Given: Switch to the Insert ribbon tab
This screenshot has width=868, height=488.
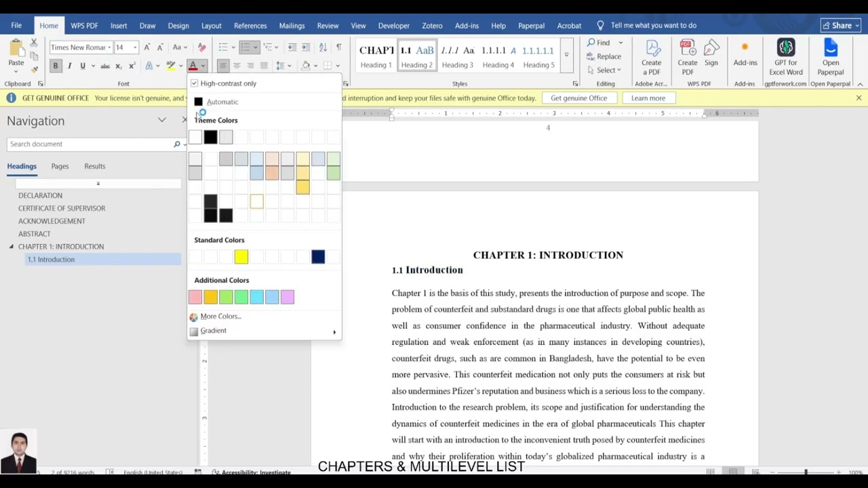Looking at the screenshot, I should coord(119,26).
